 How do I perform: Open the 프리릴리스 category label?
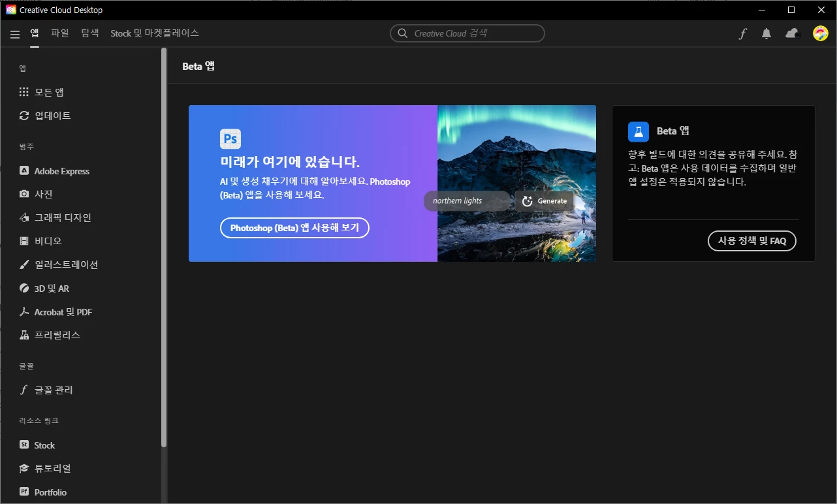[x=57, y=335]
